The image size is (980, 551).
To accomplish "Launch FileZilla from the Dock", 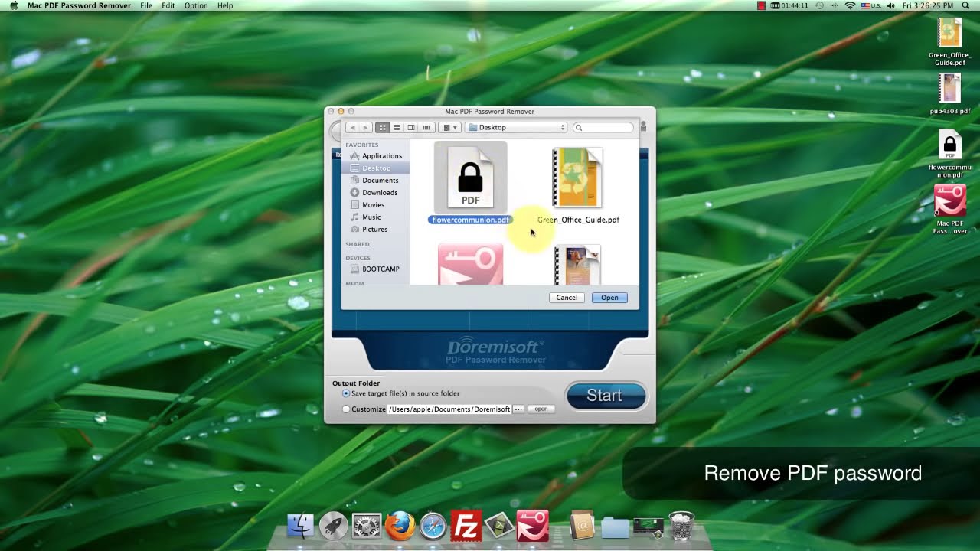I will [x=466, y=526].
